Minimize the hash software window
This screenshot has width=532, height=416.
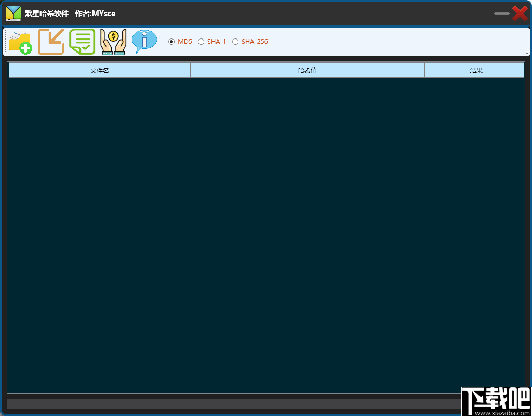click(x=501, y=14)
